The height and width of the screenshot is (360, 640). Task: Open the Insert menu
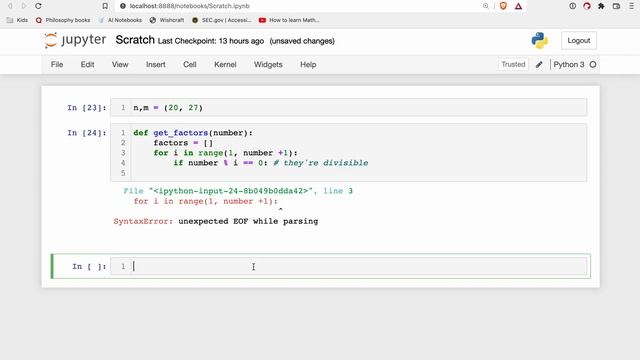(156, 64)
